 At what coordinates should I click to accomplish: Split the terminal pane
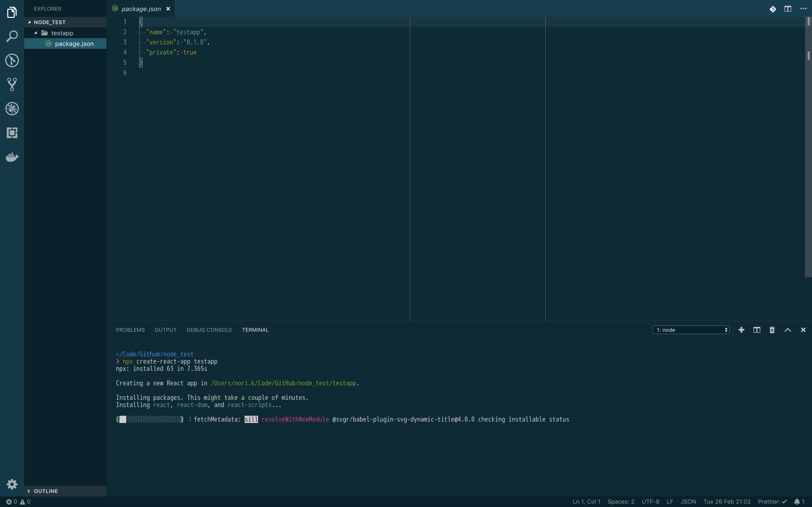757,330
